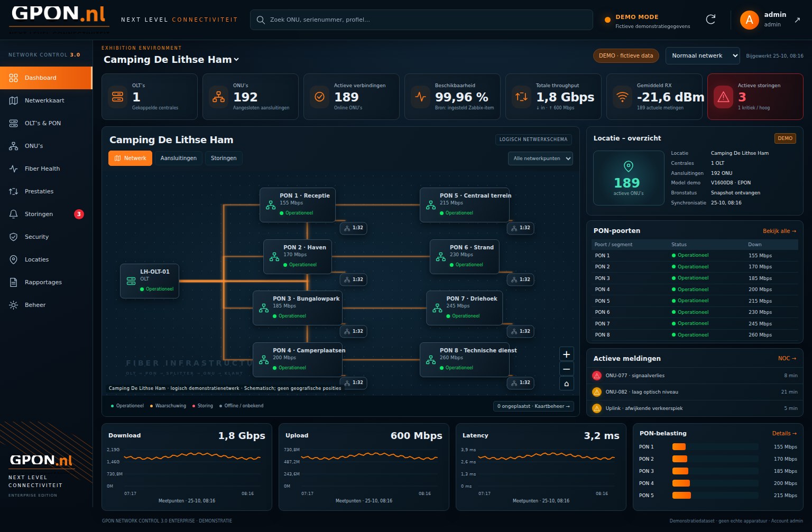
Task: Open Rapportages page
Action: [46, 282]
